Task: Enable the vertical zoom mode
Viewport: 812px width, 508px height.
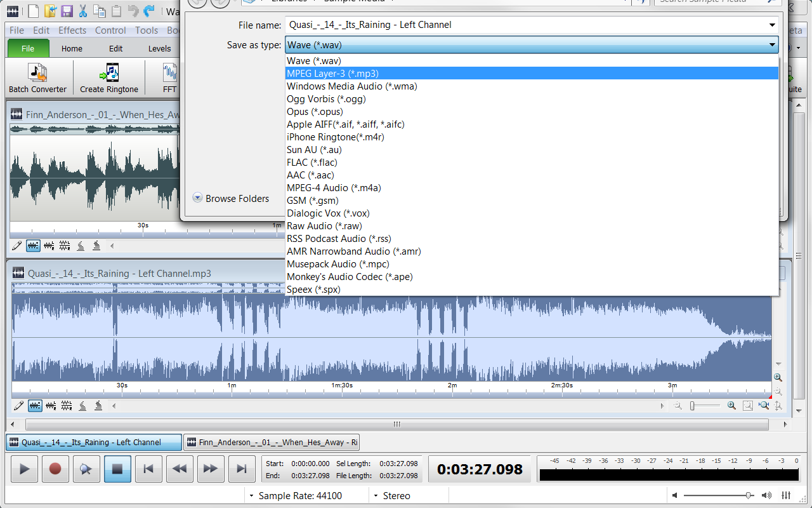Action: [x=778, y=405]
